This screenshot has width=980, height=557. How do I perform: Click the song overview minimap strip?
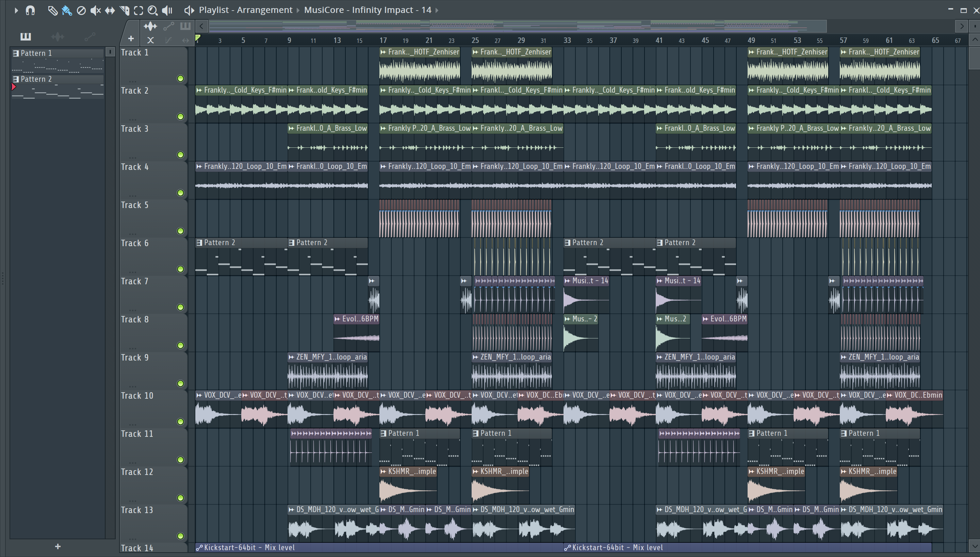point(518,26)
